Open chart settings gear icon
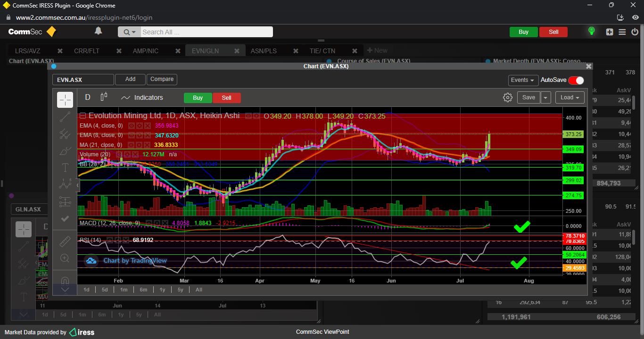 click(x=508, y=97)
